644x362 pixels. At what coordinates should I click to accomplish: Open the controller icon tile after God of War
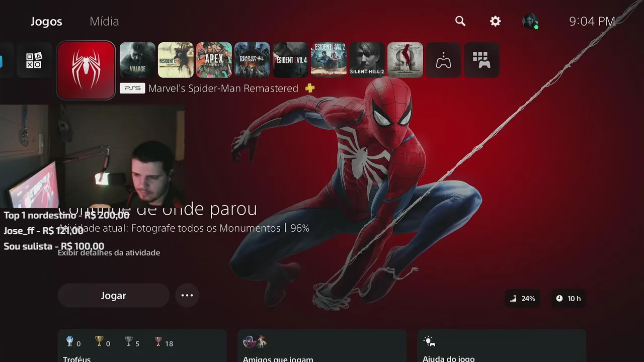tap(443, 60)
